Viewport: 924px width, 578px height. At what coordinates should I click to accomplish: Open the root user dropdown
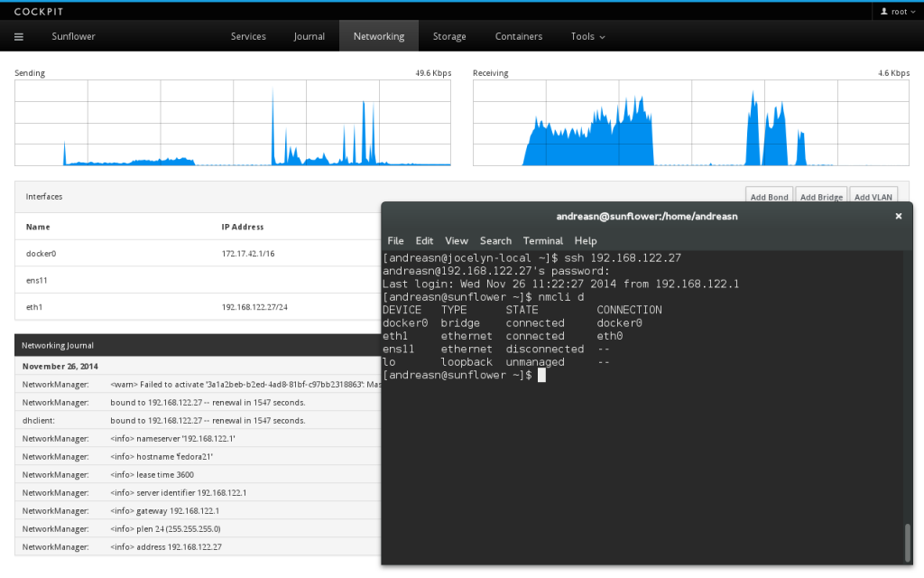893,12
